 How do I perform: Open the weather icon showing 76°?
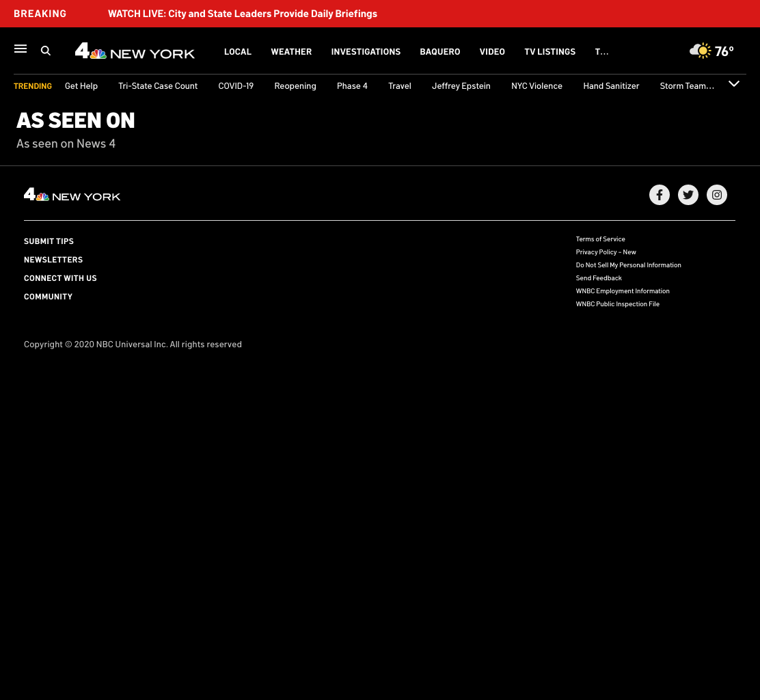tap(711, 51)
